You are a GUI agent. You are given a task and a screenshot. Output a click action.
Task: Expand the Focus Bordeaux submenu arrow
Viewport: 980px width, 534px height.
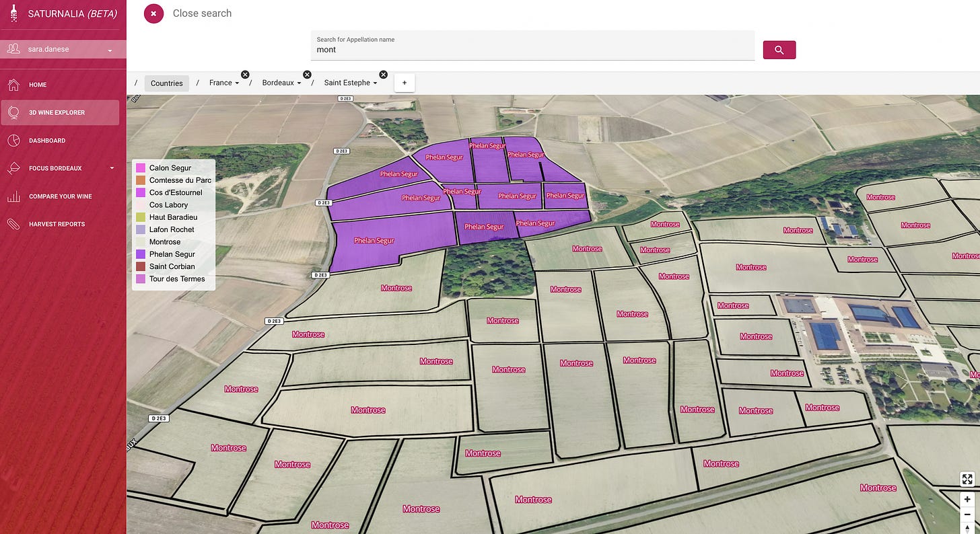coord(112,168)
